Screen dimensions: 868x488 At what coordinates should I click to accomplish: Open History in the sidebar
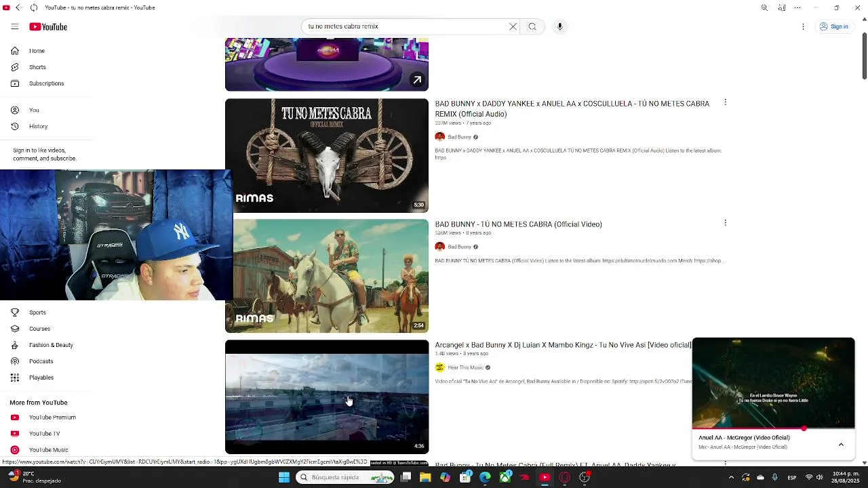coord(38,126)
